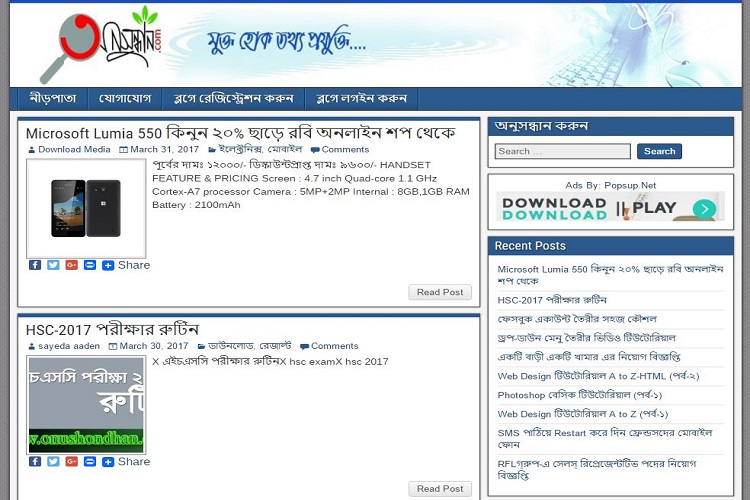
Task: Open recent post Web Design A to Z-HTML (পর্ব-২)
Action: click(x=598, y=376)
